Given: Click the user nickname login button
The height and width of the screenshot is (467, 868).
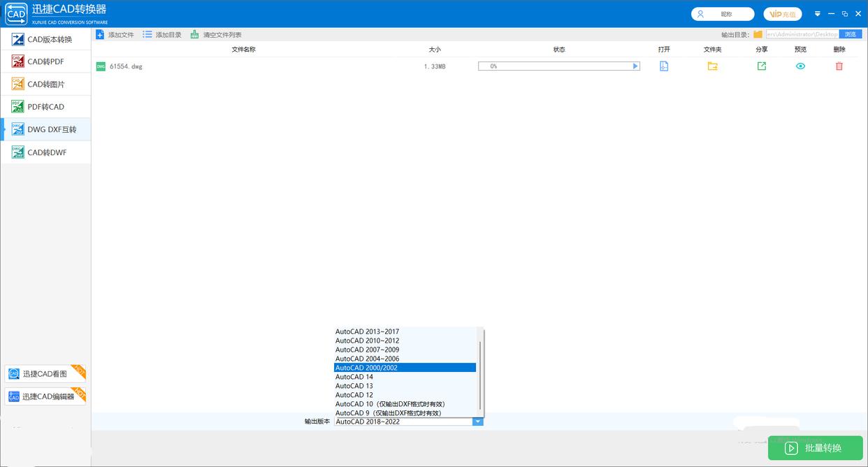Looking at the screenshot, I should pyautogui.click(x=723, y=14).
